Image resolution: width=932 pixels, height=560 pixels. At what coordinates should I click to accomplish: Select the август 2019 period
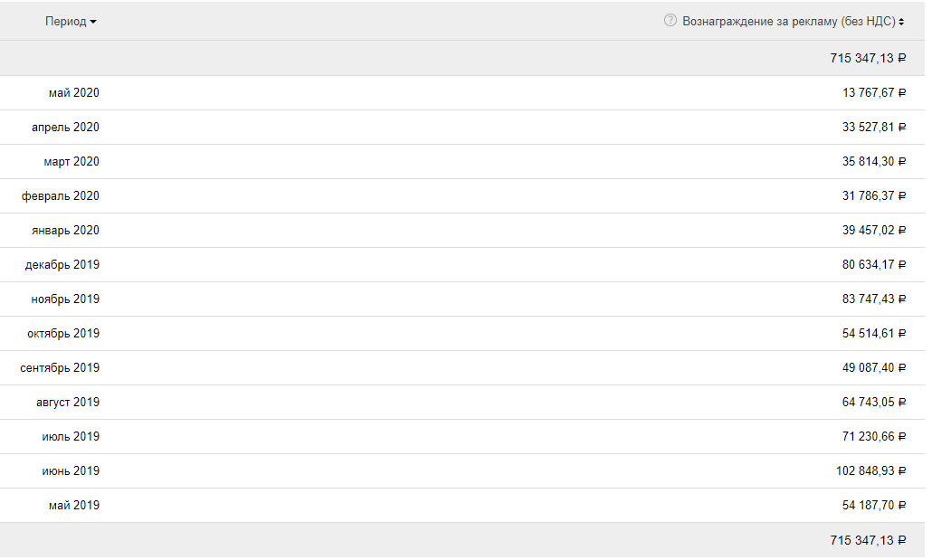click(x=68, y=403)
